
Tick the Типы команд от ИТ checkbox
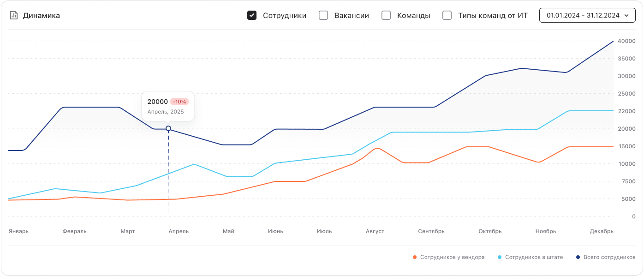(447, 15)
